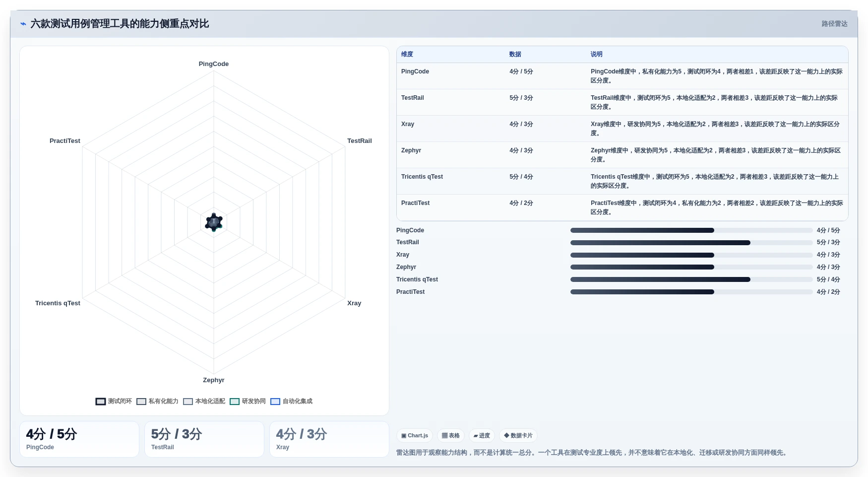Click the page title 六款测试用例管理工具
The height and width of the screenshot is (477, 868).
(120, 24)
